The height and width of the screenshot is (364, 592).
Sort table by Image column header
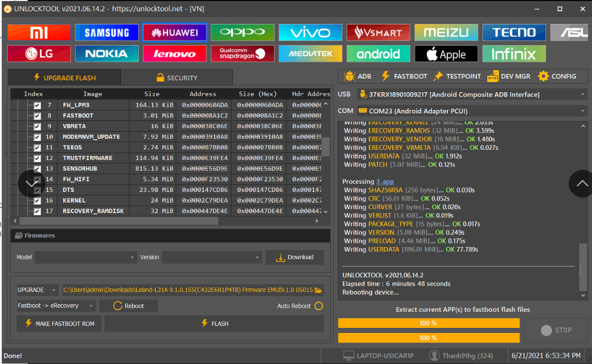(93, 94)
